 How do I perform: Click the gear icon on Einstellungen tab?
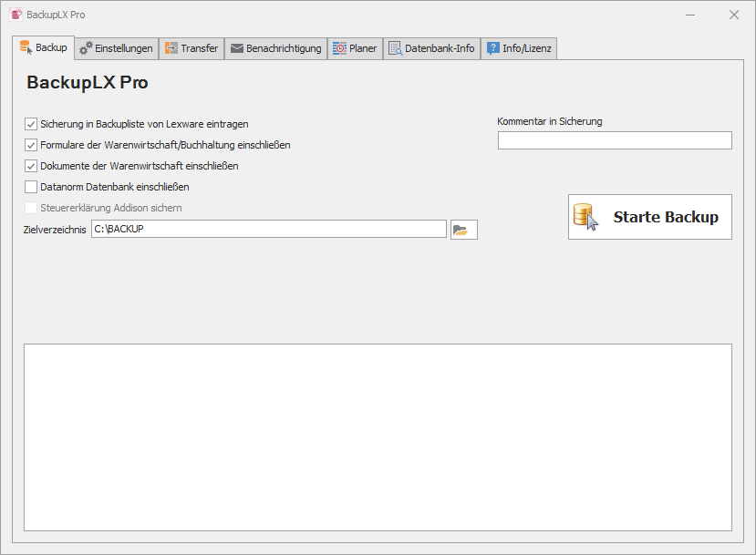coord(86,48)
